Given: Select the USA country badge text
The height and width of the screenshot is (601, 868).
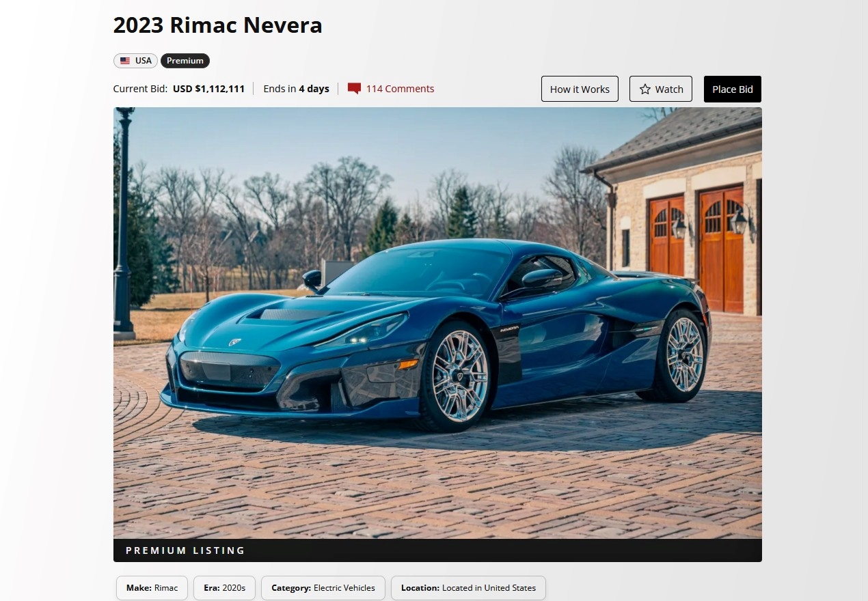Looking at the screenshot, I should (144, 61).
